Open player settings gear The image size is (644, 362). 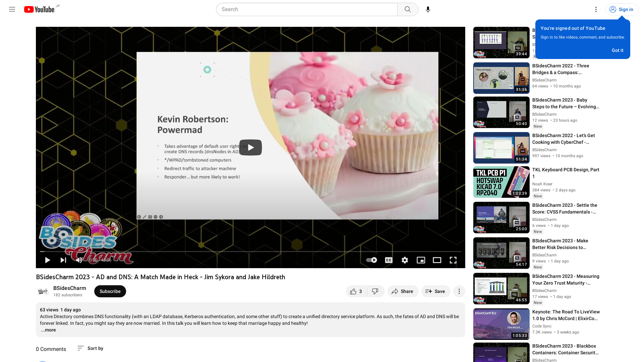(405, 260)
